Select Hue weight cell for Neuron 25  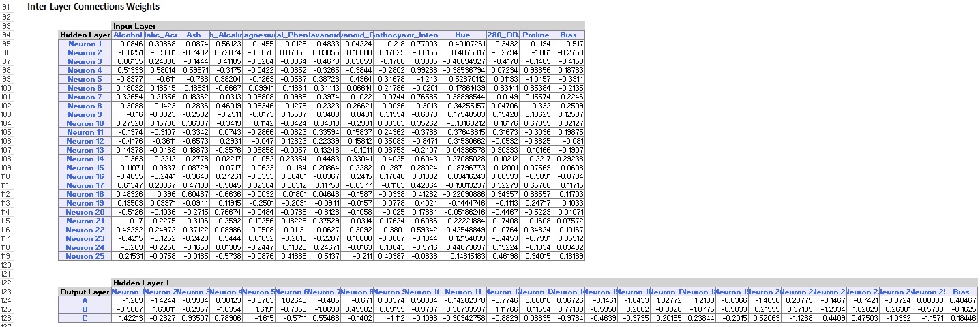click(463, 256)
